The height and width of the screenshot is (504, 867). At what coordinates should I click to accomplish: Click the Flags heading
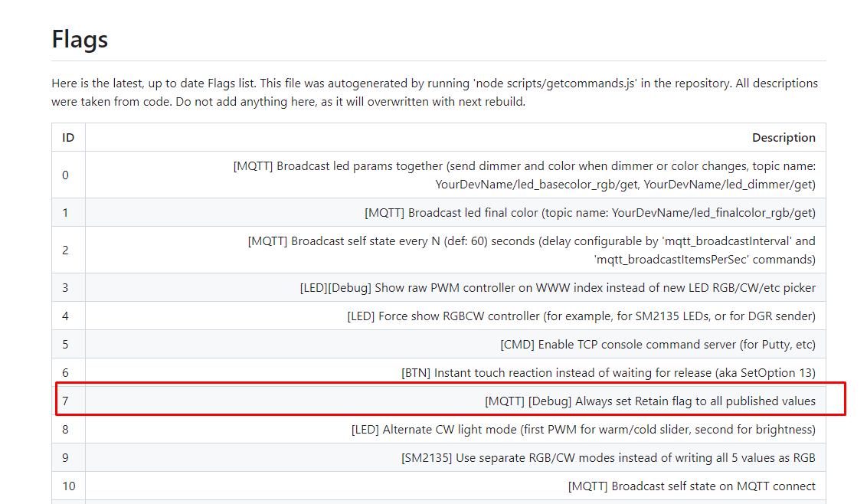[80, 39]
